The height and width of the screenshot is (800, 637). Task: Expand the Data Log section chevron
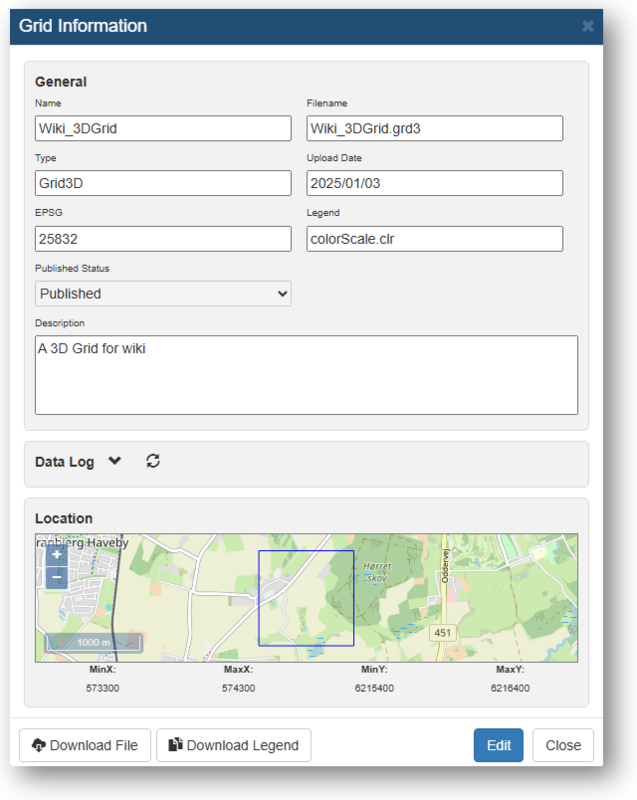[x=115, y=461]
